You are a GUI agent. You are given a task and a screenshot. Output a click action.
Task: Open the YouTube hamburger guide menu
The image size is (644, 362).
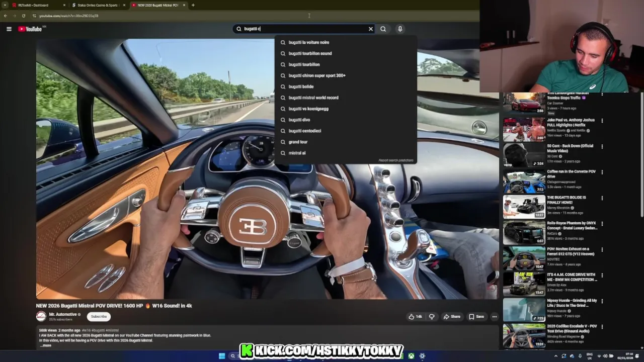point(9,29)
